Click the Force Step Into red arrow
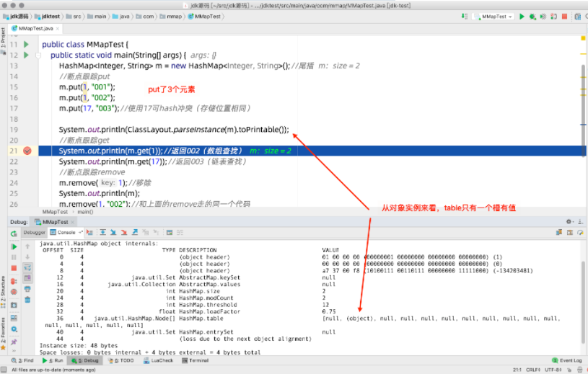588x374 pixels. tap(124, 233)
